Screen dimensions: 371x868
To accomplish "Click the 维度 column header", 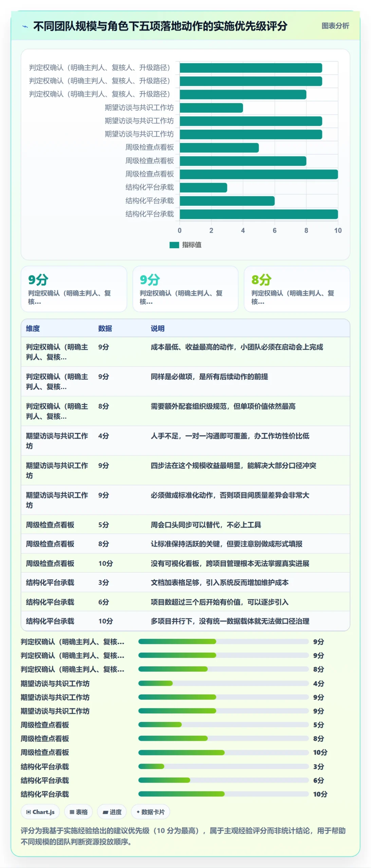I will [33, 328].
